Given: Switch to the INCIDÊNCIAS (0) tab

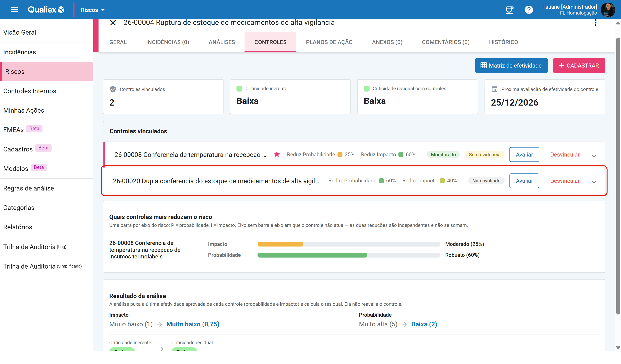Looking at the screenshot, I should pos(168,42).
